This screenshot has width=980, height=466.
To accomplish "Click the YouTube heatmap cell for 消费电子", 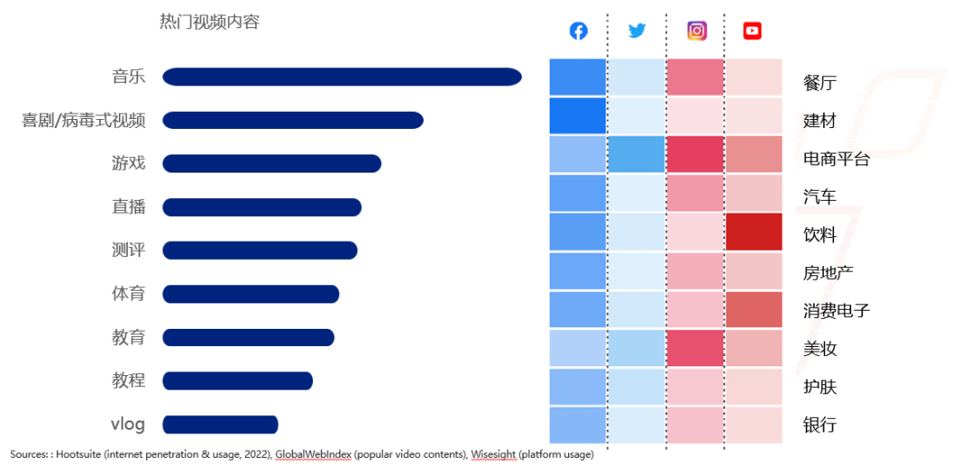I will [754, 310].
